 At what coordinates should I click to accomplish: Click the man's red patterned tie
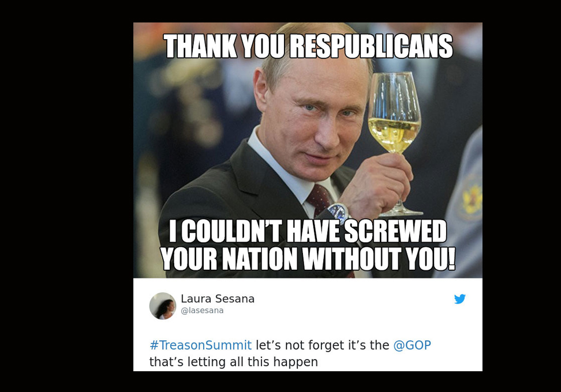coord(319,199)
